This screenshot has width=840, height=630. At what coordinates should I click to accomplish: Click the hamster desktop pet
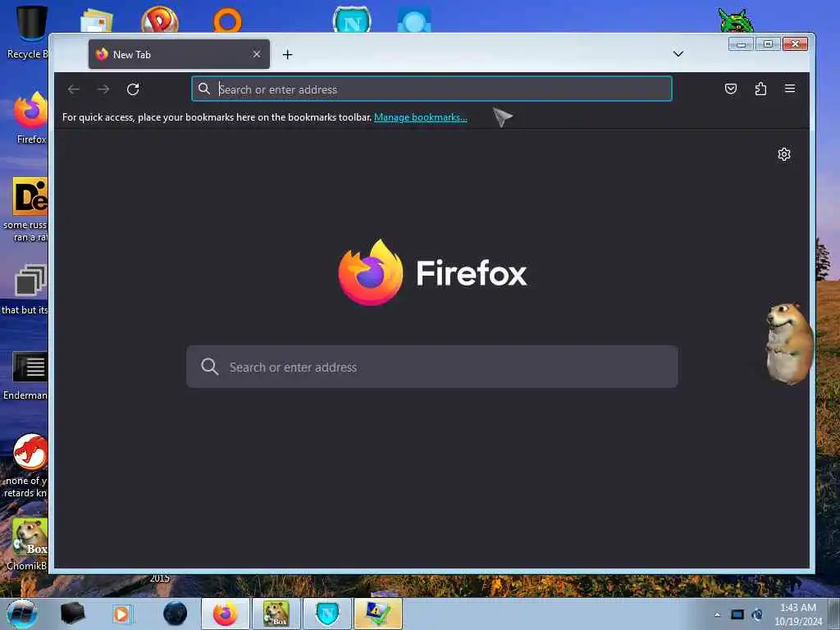789,344
